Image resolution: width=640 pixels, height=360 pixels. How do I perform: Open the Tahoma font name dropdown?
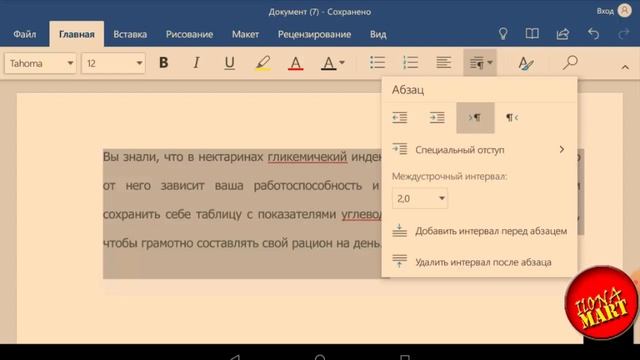pos(40,63)
